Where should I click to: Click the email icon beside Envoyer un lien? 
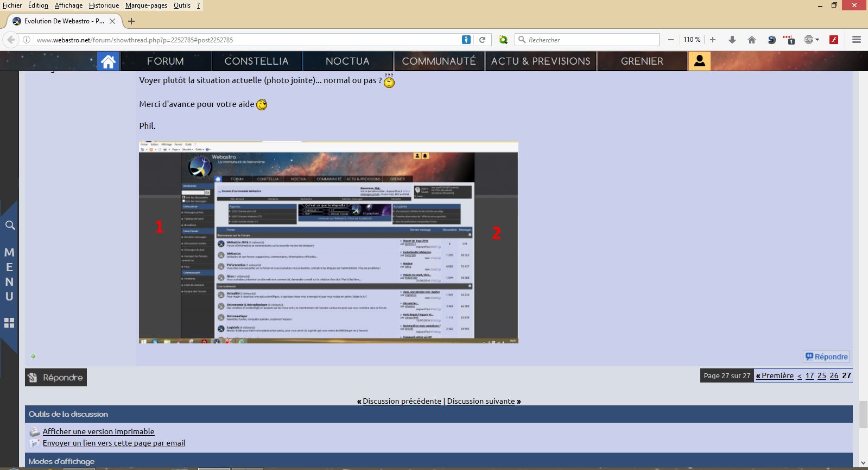coord(34,443)
